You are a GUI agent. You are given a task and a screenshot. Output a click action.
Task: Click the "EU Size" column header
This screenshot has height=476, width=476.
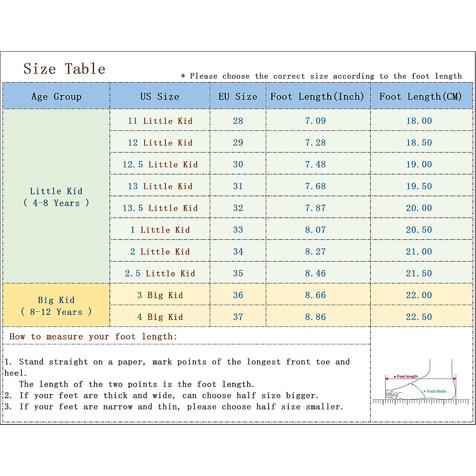pos(238,96)
